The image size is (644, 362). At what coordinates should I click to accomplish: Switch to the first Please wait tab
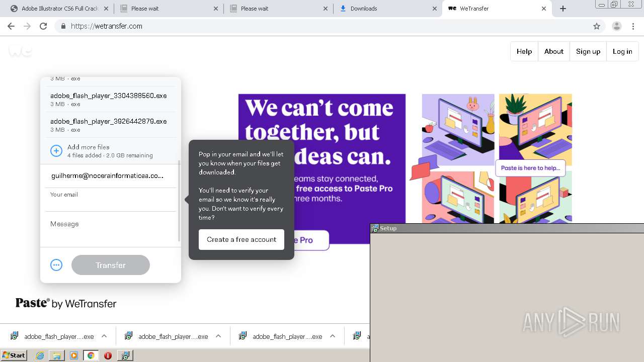pyautogui.click(x=169, y=9)
